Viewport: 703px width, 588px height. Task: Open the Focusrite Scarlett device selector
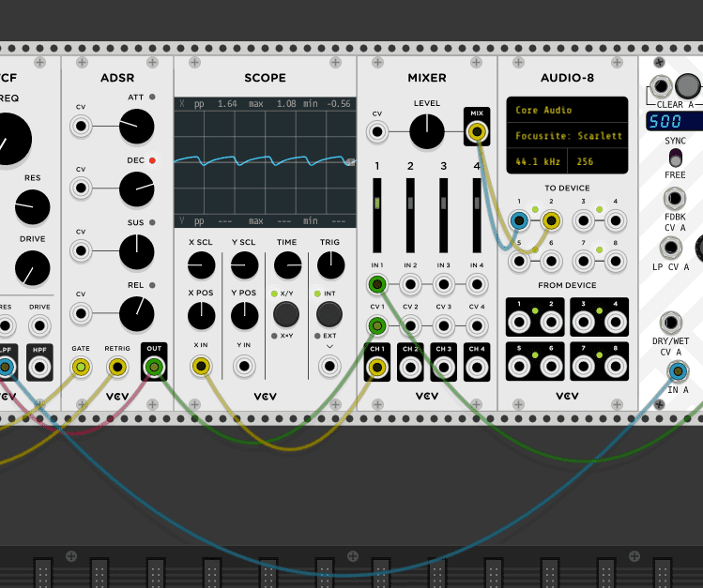(x=567, y=136)
